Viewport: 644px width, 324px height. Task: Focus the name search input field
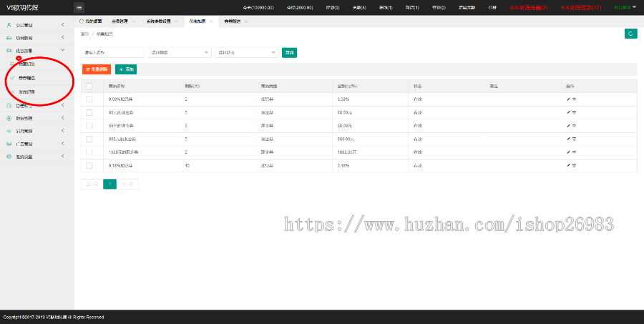(x=112, y=52)
